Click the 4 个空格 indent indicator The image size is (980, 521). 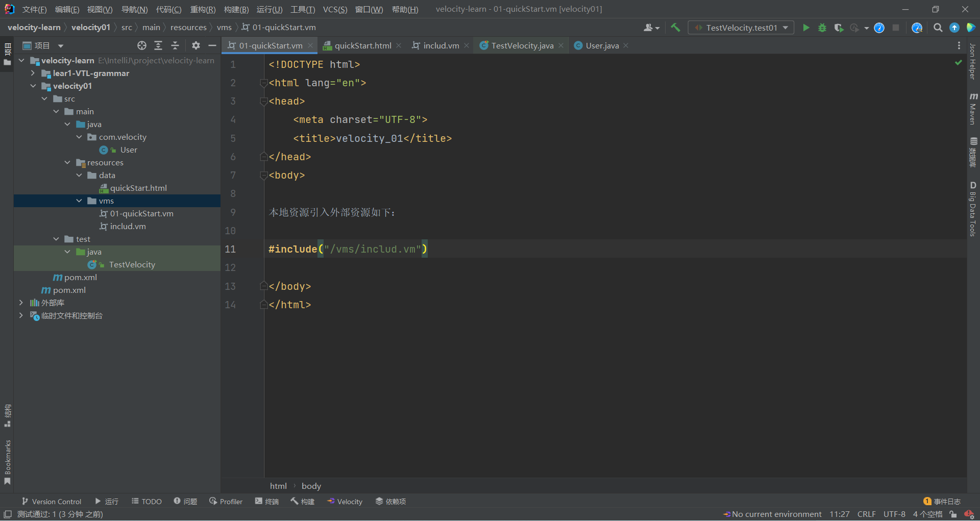(x=927, y=514)
